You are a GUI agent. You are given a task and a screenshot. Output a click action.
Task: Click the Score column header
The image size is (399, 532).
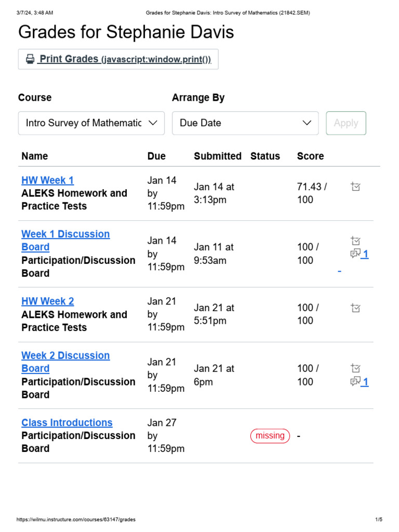pos(310,156)
